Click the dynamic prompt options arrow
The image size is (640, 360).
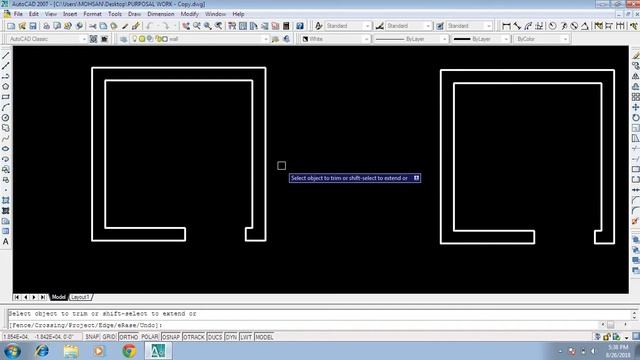(x=416, y=178)
